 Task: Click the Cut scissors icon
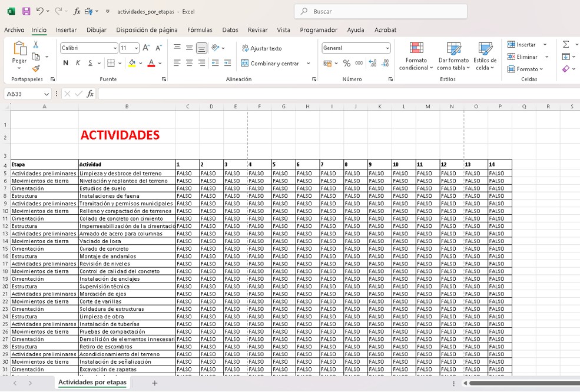[x=36, y=45]
